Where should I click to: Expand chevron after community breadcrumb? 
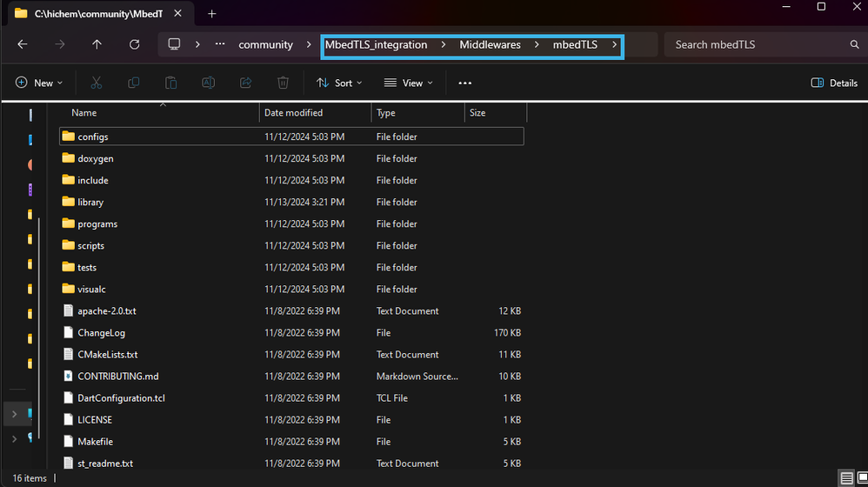(x=309, y=44)
